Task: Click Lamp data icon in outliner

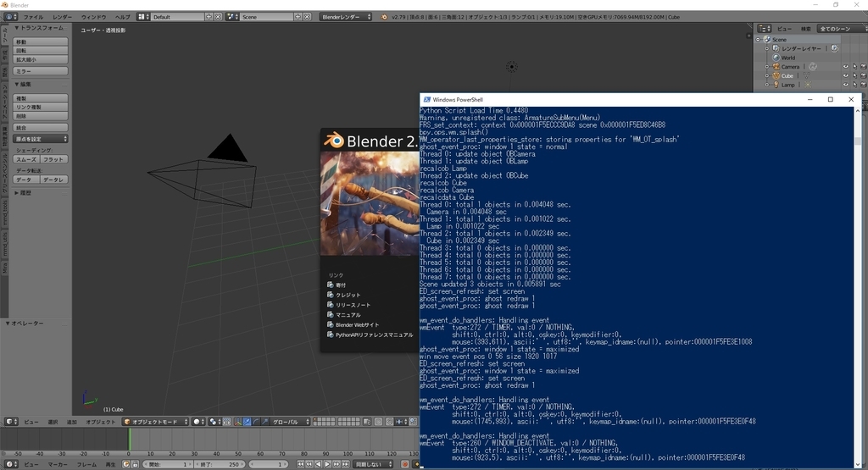Action: (x=808, y=85)
